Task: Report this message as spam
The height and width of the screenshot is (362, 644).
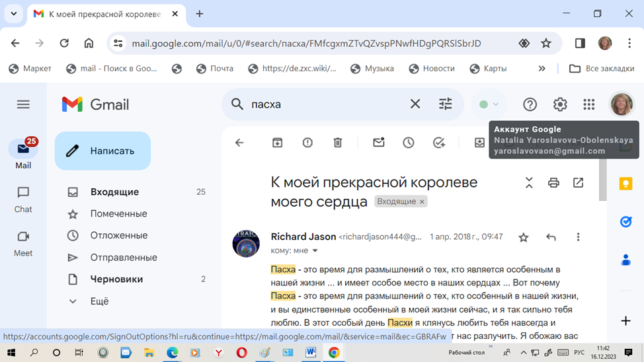Action: click(307, 143)
